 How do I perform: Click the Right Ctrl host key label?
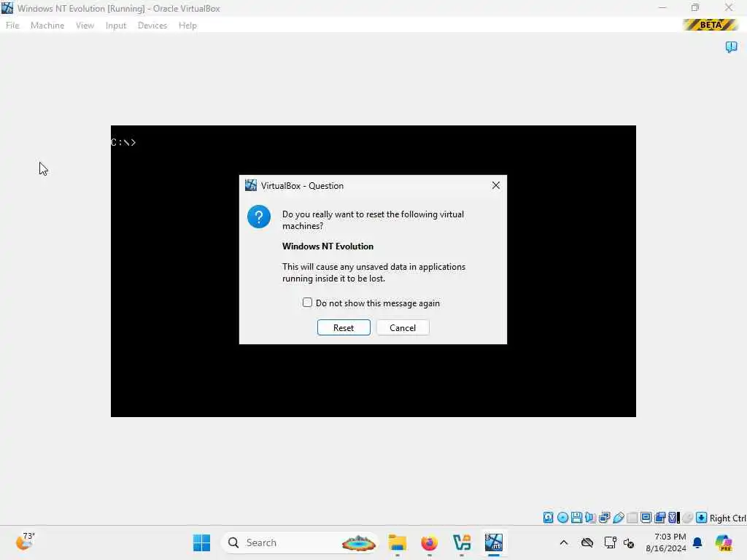pyautogui.click(x=727, y=518)
